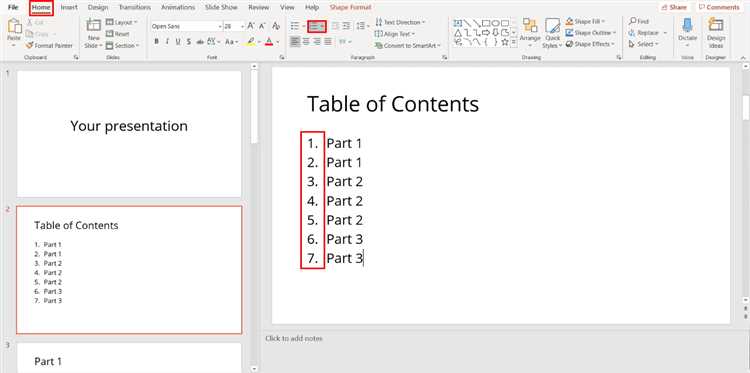Switch to the Shape Format tab
The width and height of the screenshot is (750, 373).
pos(350,7)
